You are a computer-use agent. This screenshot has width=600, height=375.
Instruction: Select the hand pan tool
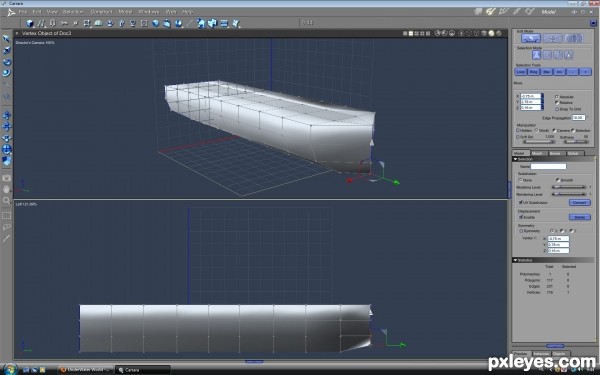7,189
